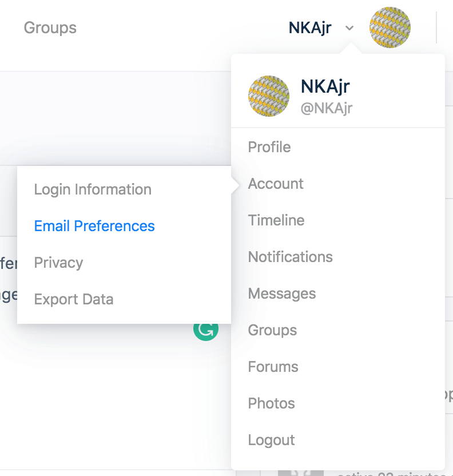The height and width of the screenshot is (476, 453).
Task: Open the Profile menu entry
Action: click(x=269, y=147)
